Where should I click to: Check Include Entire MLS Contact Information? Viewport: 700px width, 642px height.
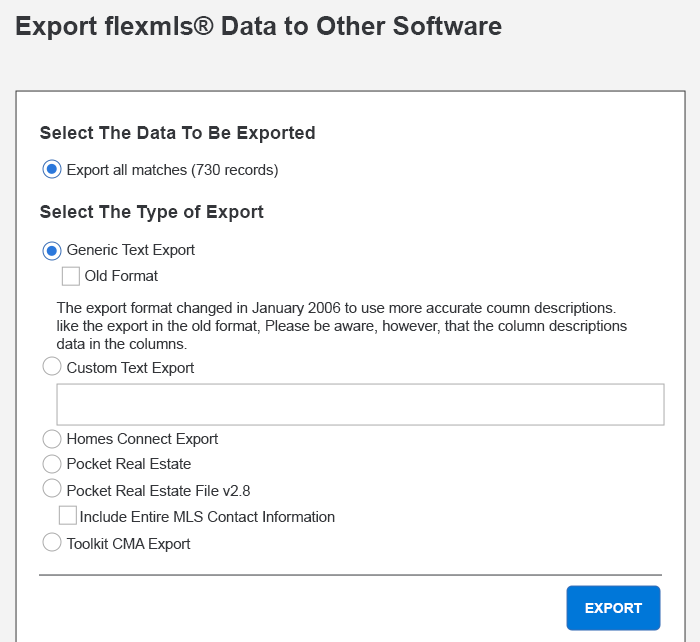point(68,516)
